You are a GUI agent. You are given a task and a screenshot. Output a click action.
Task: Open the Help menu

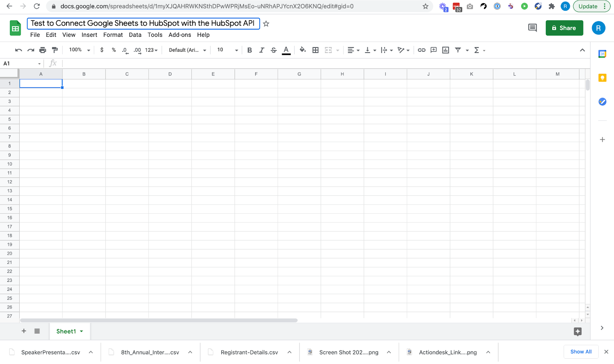click(203, 35)
